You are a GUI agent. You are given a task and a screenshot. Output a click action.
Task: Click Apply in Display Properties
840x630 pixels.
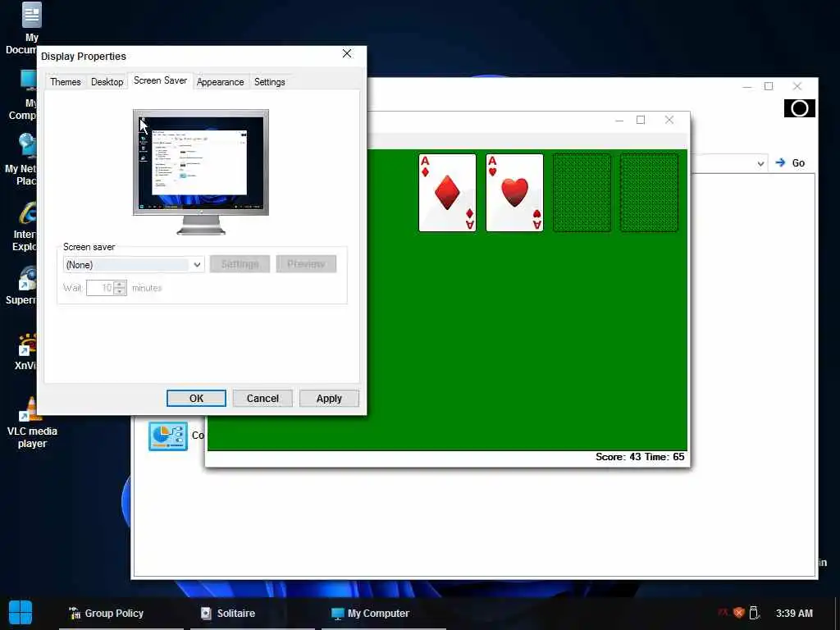[329, 399]
